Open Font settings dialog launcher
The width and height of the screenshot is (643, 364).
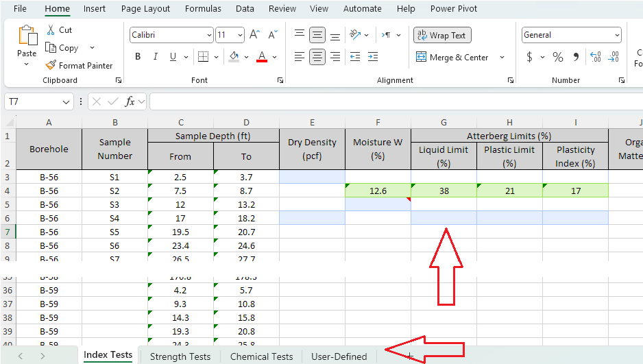pos(280,80)
